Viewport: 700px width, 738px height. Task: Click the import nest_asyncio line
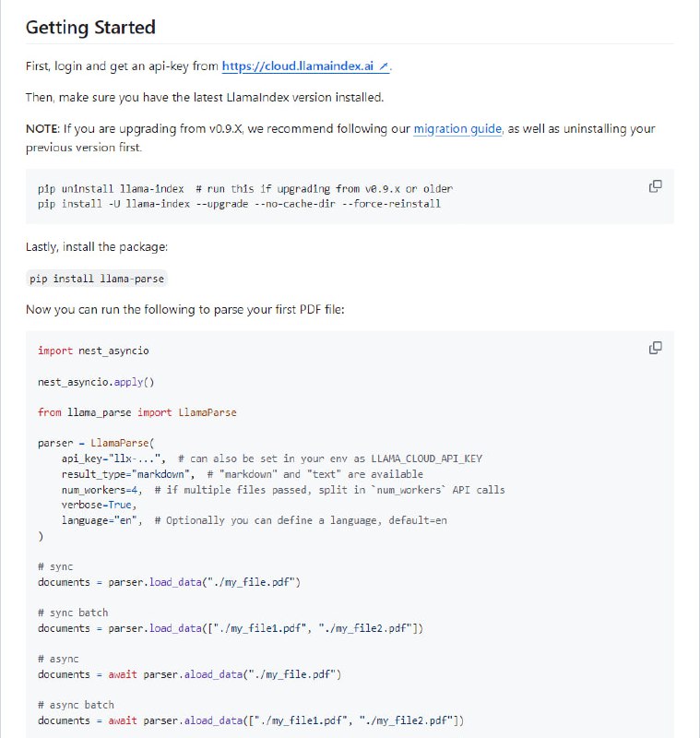coord(93,351)
